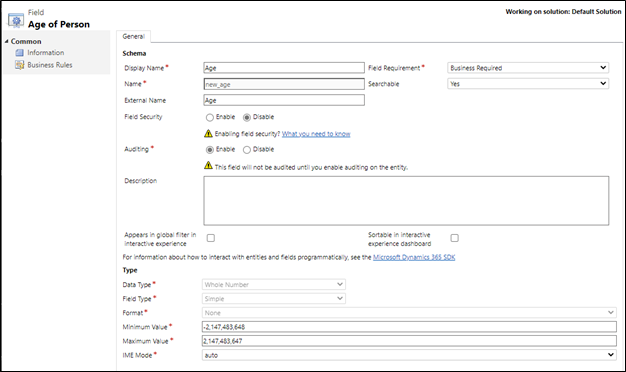626x372 pixels.
Task: Open the Business Rules icon
Action: tap(20, 65)
